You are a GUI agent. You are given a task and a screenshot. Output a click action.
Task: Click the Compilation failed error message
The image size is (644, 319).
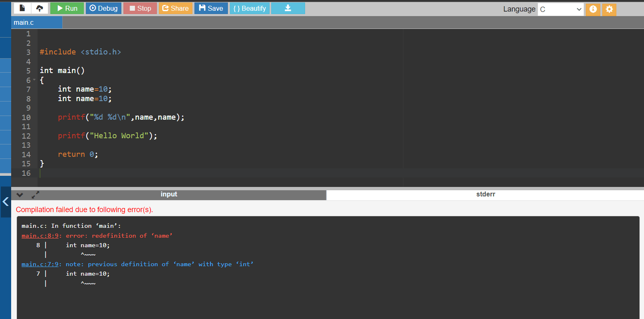click(85, 210)
